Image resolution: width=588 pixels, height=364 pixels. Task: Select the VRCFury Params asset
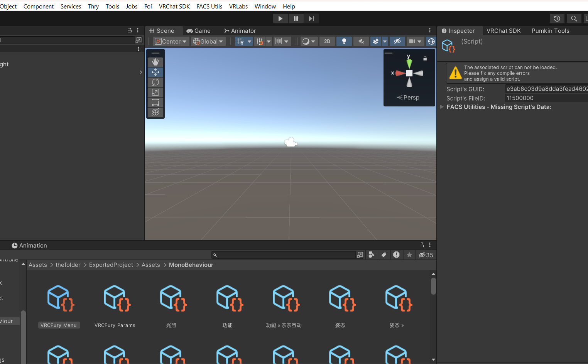tap(115, 306)
